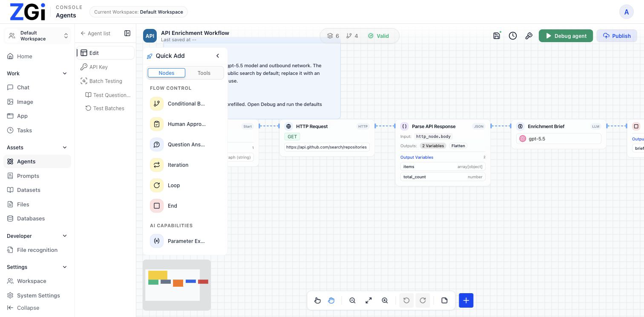The width and height of the screenshot is (644, 317).
Task: Open the user avatar A menu
Action: (626, 12)
